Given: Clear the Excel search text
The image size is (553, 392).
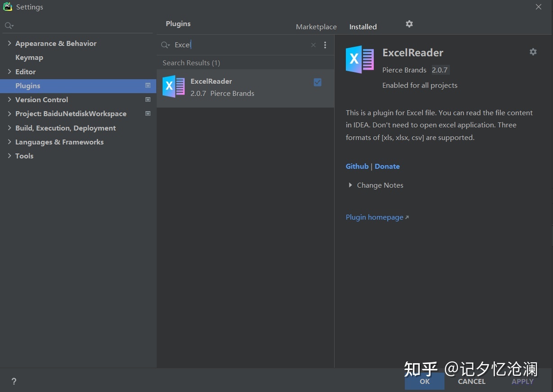Looking at the screenshot, I should [x=313, y=45].
